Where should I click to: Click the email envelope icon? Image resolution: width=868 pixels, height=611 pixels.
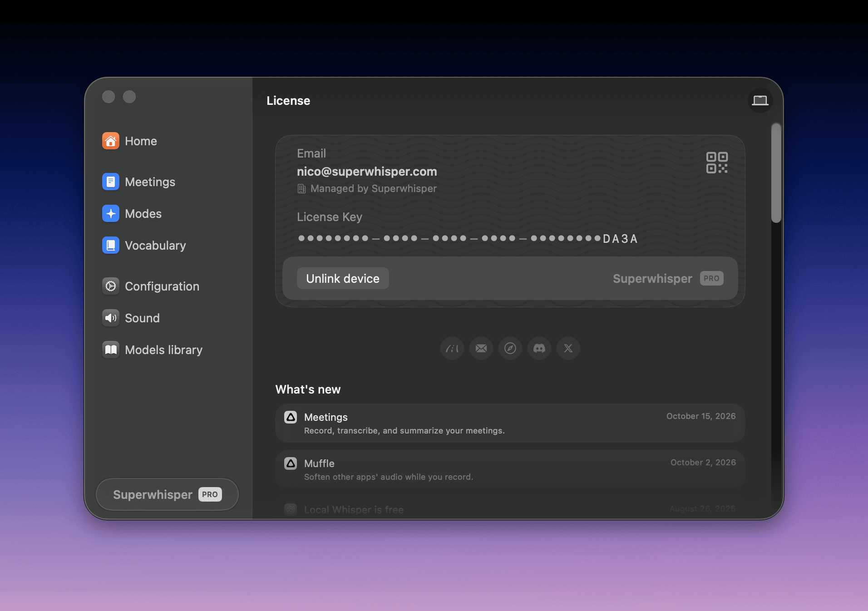[481, 348]
